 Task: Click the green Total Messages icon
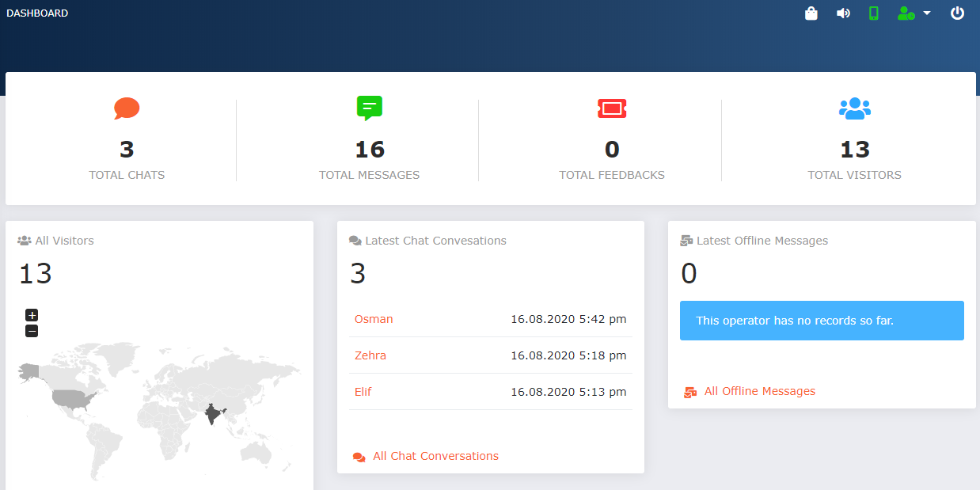pos(370,108)
